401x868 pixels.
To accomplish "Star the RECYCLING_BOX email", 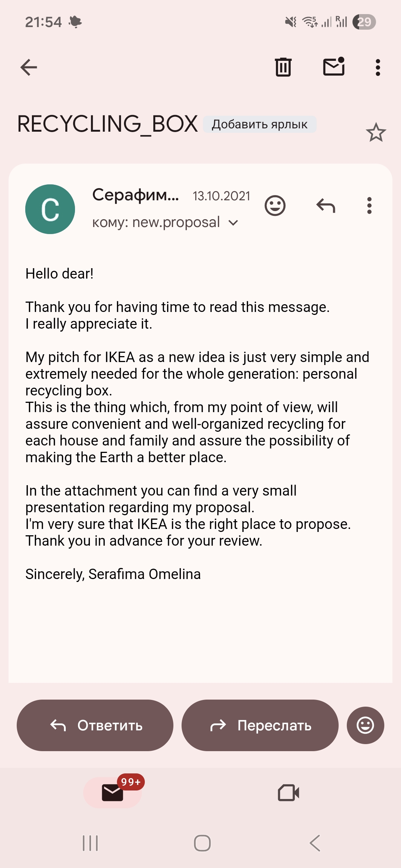I will [376, 132].
